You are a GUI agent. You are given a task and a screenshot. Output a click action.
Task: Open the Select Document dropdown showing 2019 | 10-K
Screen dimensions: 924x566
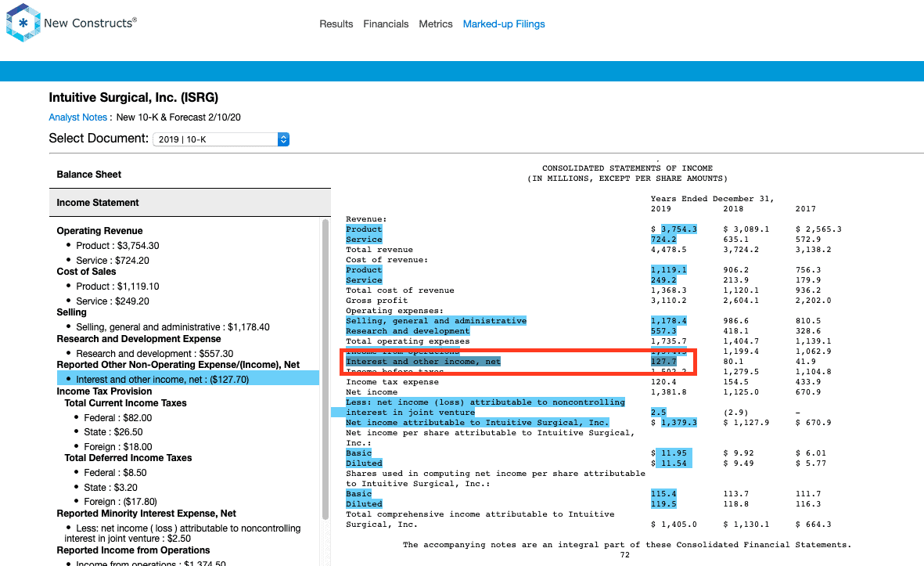[x=221, y=139]
